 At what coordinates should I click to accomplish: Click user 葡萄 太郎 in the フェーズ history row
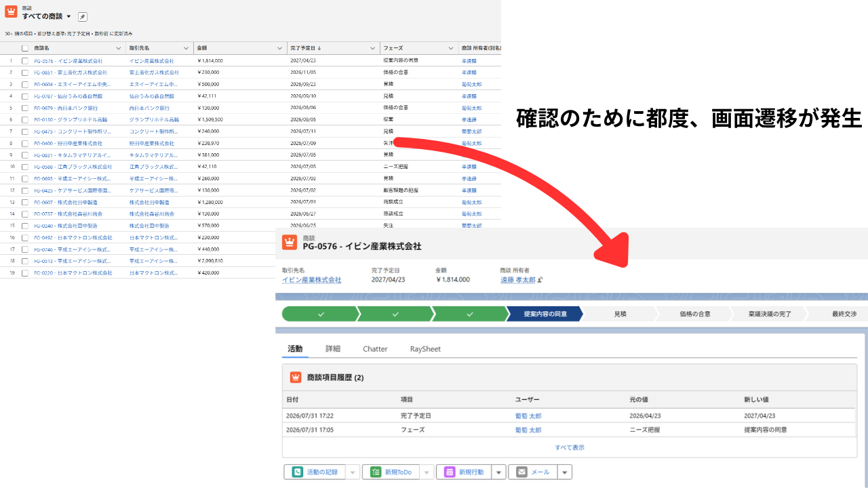coord(528,430)
